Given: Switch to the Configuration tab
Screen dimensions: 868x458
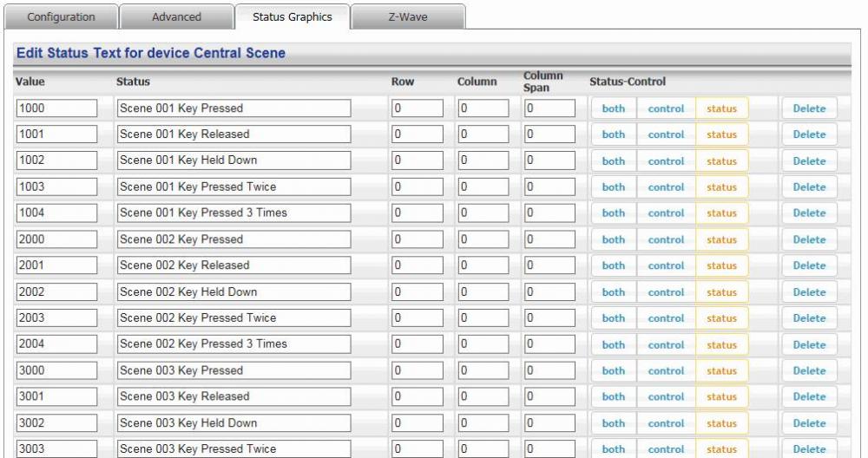Looking at the screenshot, I should 61,17.
